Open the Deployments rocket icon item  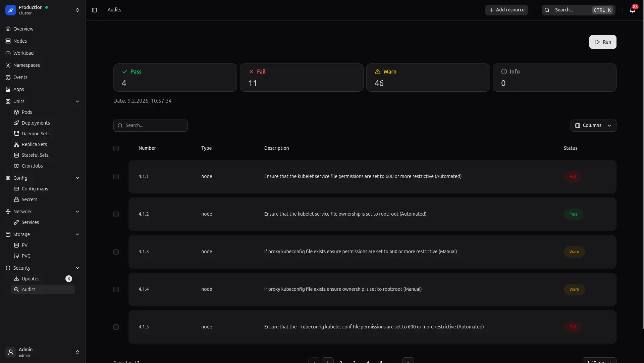point(36,123)
